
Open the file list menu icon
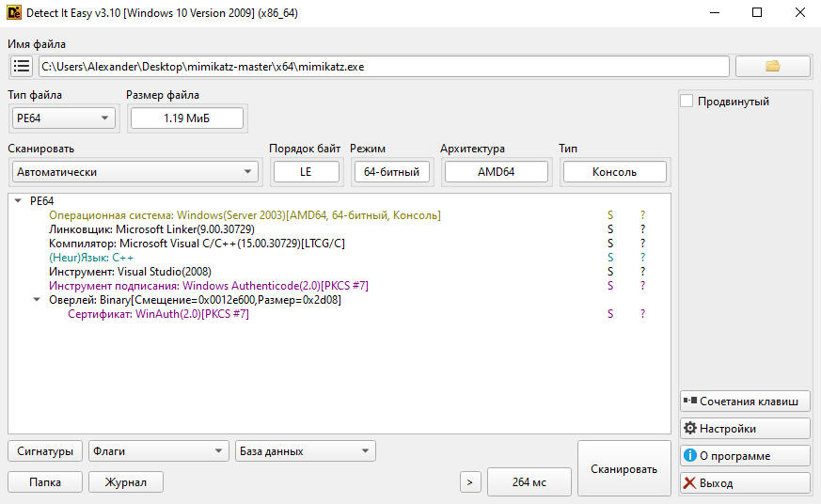pos(22,67)
